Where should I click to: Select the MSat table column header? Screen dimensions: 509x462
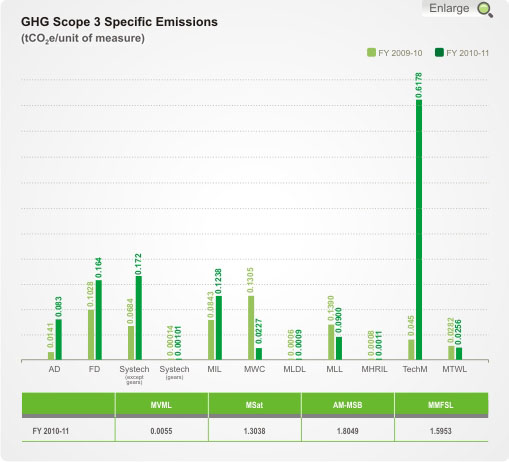pos(254,405)
